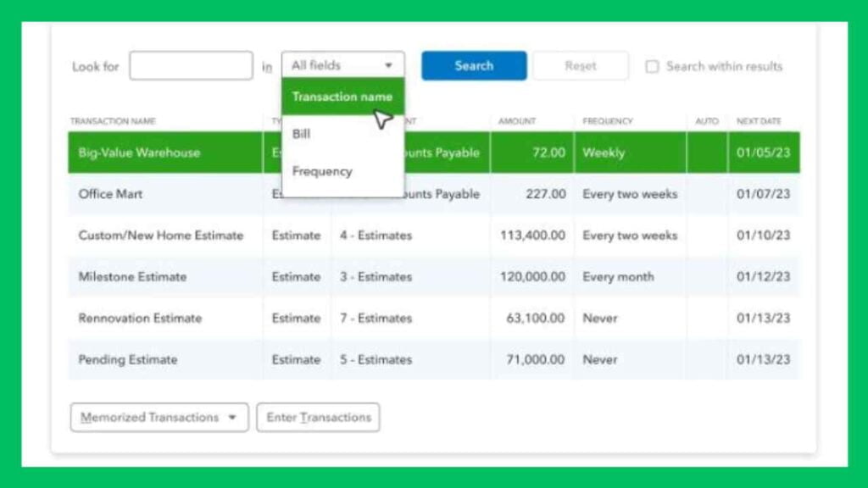Select the Big-Value Warehouse row
Viewport: 868px width, 488px height.
pos(140,153)
